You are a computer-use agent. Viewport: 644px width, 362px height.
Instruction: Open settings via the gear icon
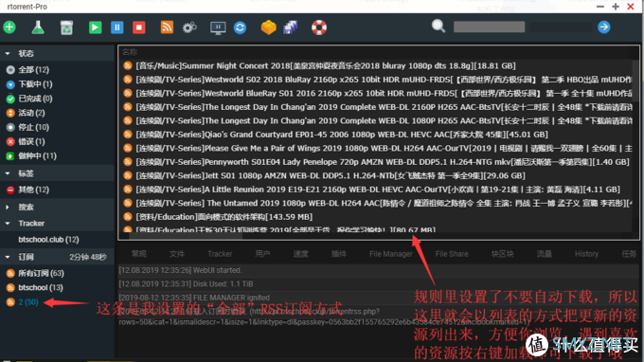coord(189,27)
